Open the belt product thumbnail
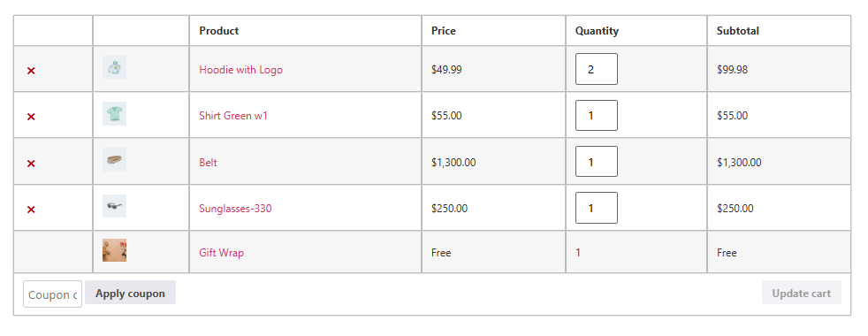Screen dimensions: 868x336 [x=115, y=159]
